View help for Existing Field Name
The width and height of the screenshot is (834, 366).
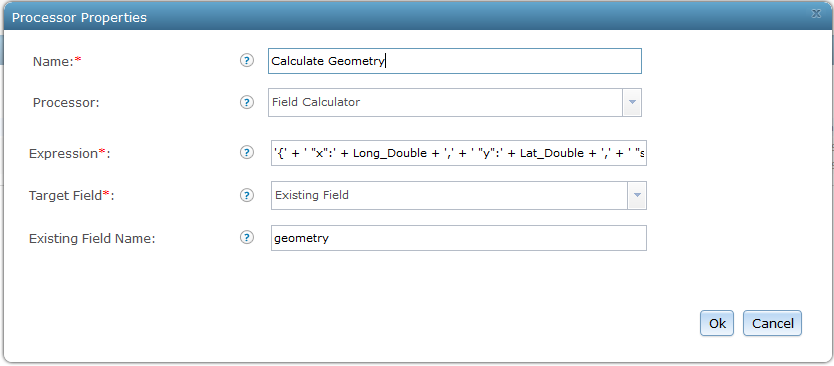246,238
